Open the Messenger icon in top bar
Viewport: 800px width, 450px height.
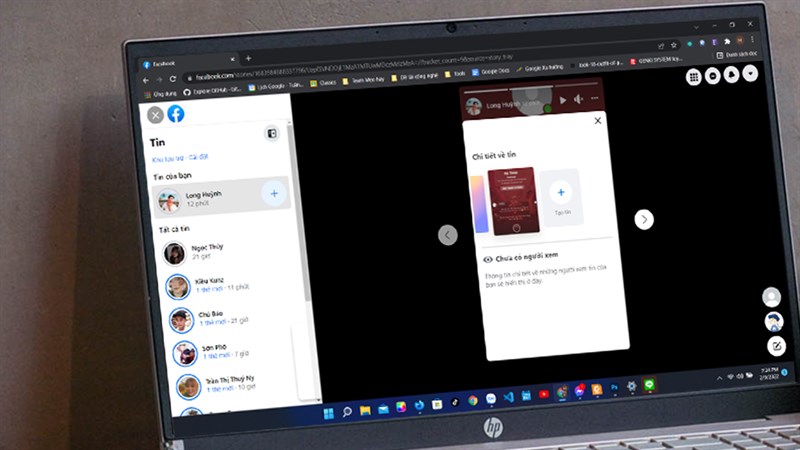point(712,76)
